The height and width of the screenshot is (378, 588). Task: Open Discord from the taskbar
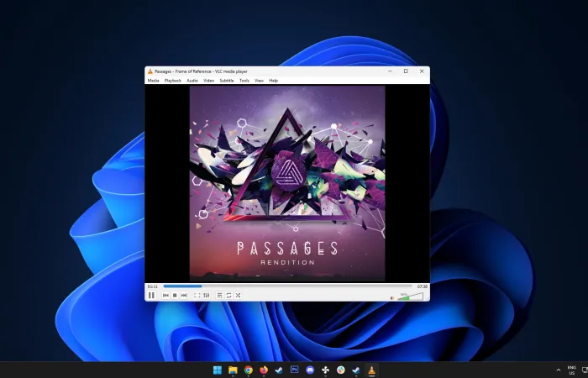coord(310,370)
